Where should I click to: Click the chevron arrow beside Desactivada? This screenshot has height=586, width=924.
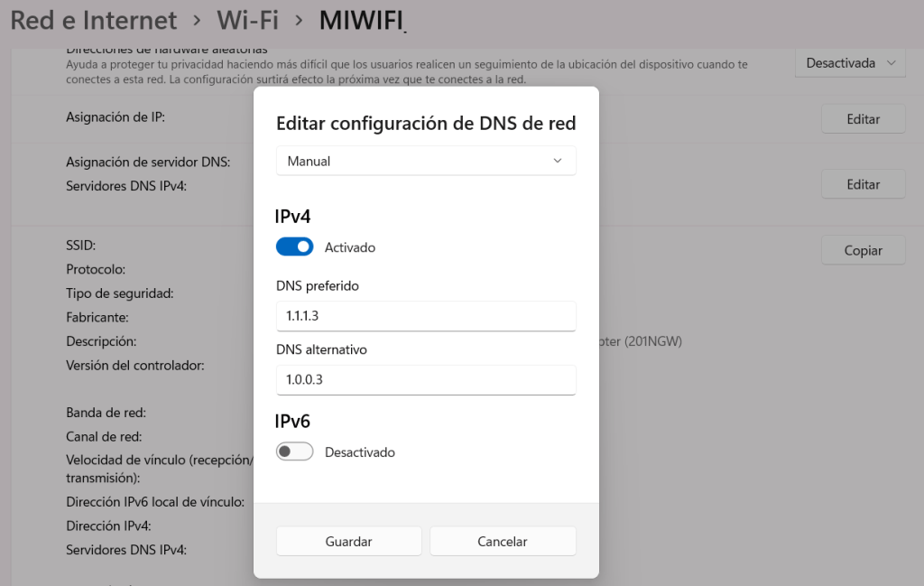click(892, 63)
